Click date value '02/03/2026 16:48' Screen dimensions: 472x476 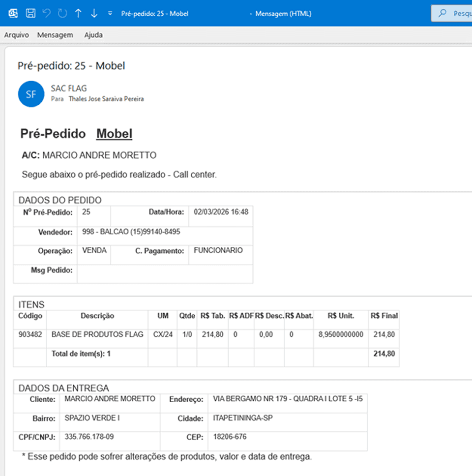[221, 212]
